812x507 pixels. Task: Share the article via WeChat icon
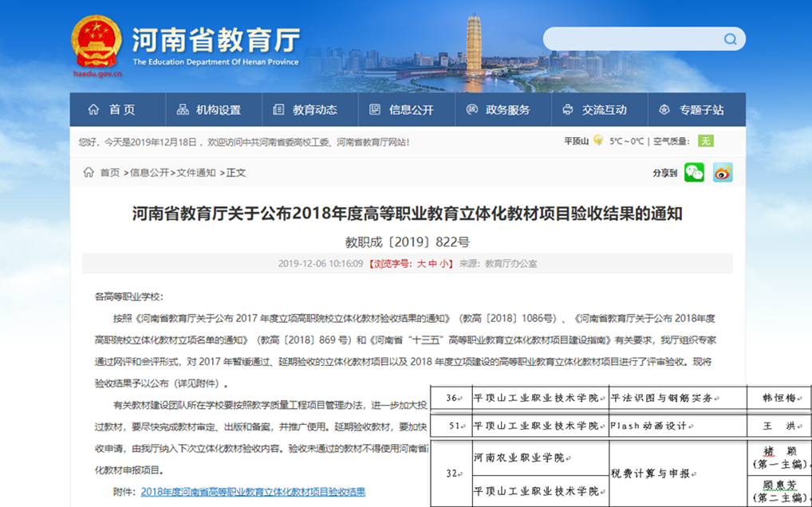coord(694,172)
